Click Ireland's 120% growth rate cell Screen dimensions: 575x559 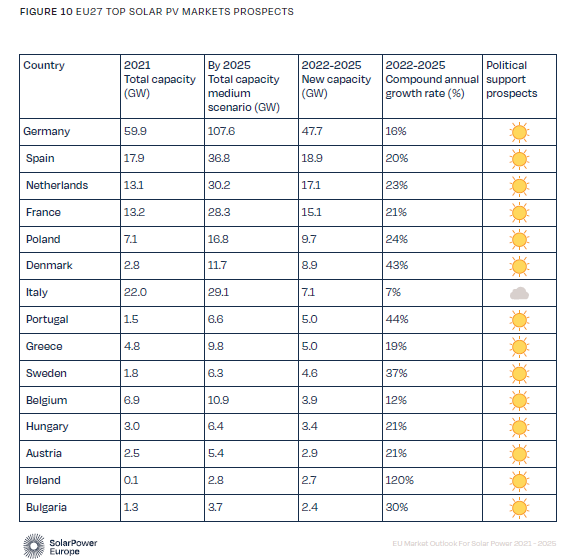click(x=432, y=481)
